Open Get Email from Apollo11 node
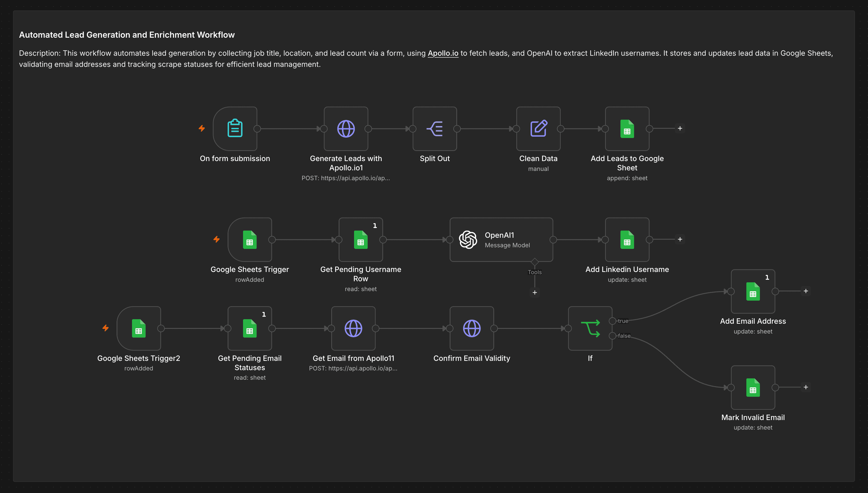Screen dimensions: 868x493 (353, 328)
